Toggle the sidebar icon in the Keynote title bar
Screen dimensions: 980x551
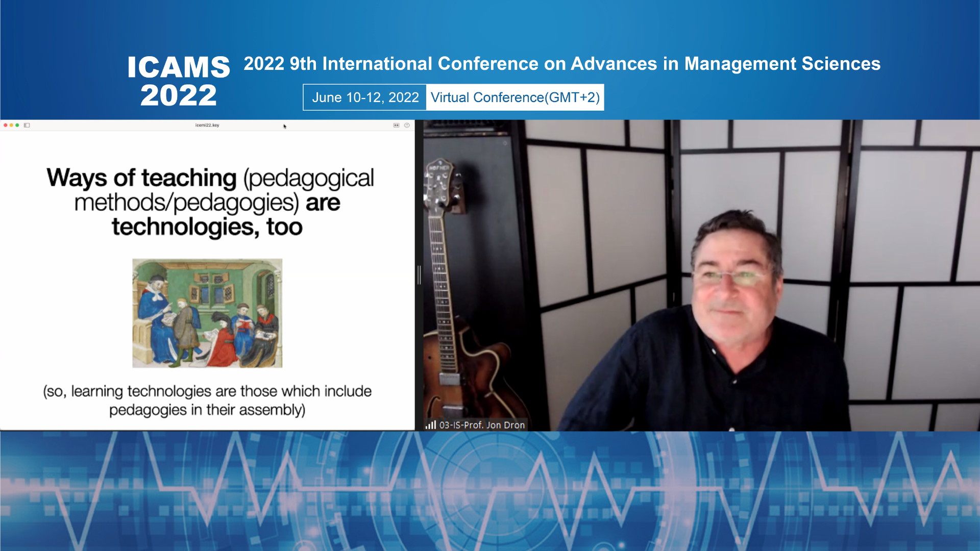pyautogui.click(x=27, y=125)
